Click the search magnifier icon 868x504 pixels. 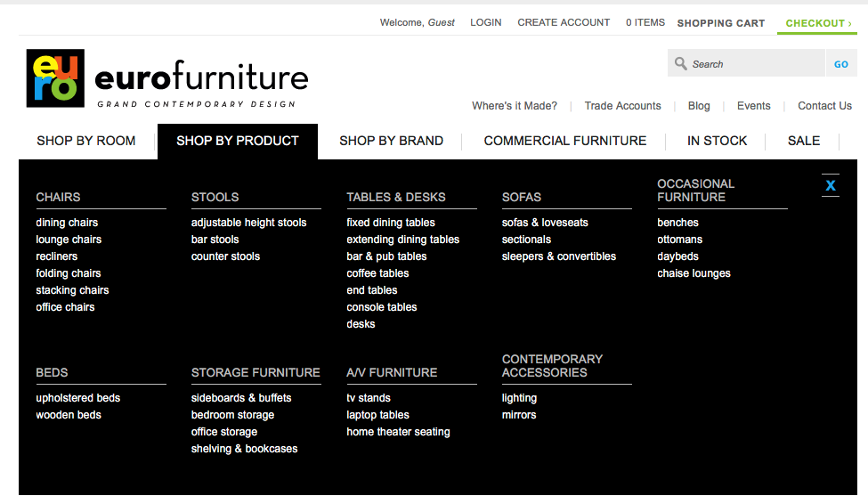click(x=680, y=64)
